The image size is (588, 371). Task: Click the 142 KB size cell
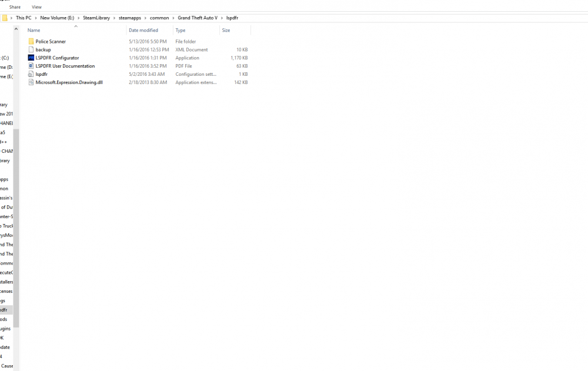pyautogui.click(x=241, y=82)
